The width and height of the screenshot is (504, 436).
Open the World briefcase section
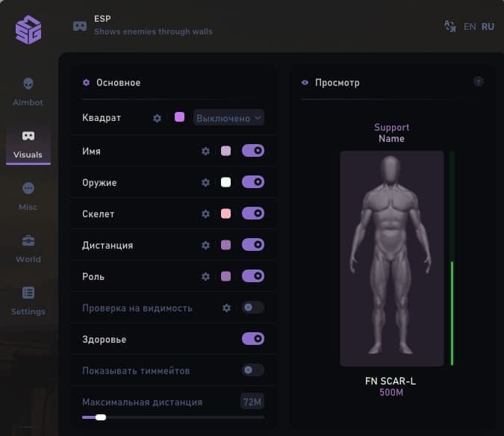pyautogui.click(x=28, y=248)
